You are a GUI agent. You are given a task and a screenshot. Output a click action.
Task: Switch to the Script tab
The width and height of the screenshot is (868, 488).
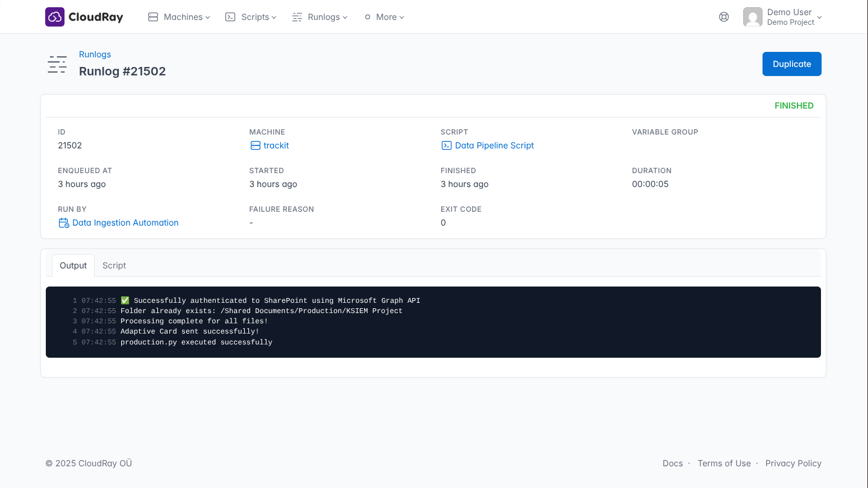114,265
